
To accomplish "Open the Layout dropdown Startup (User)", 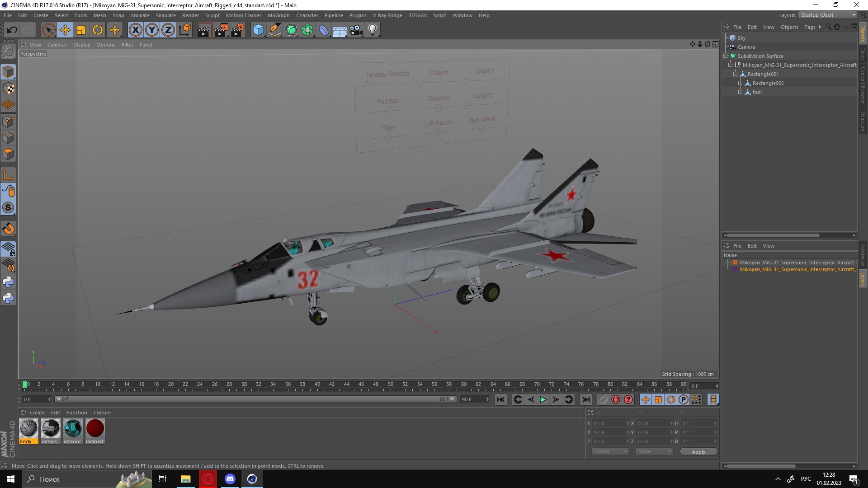I will [828, 15].
